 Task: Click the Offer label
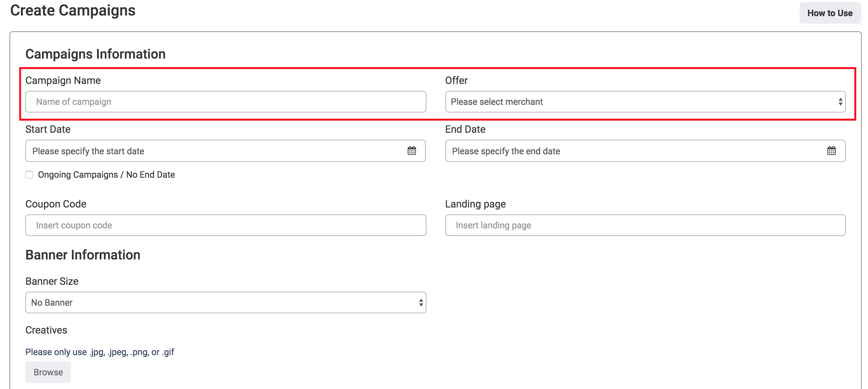[456, 80]
